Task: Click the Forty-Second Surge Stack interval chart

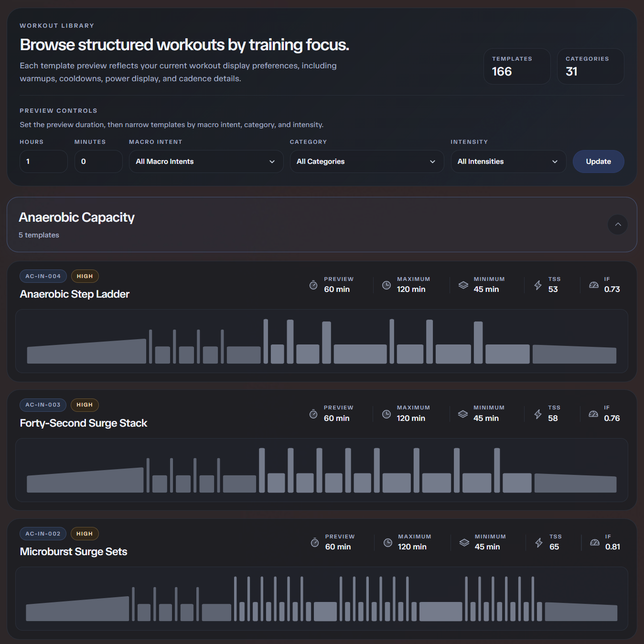Action: pyautogui.click(x=322, y=470)
